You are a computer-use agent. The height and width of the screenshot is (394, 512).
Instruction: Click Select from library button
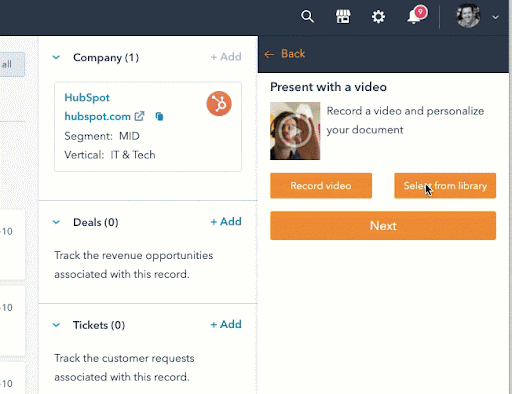tap(445, 186)
